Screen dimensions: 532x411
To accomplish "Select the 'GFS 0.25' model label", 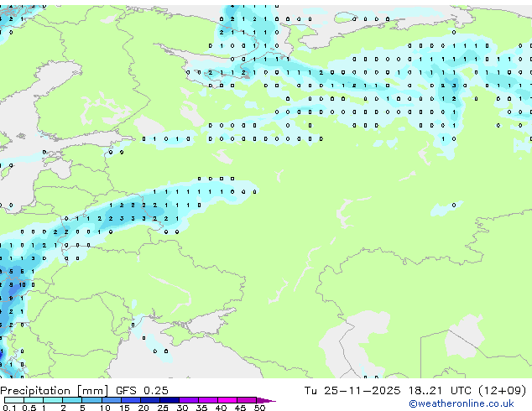I will (x=142, y=391).
